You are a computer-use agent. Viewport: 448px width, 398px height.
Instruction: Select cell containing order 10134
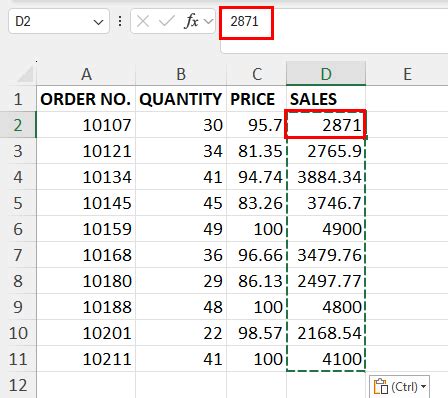86,177
